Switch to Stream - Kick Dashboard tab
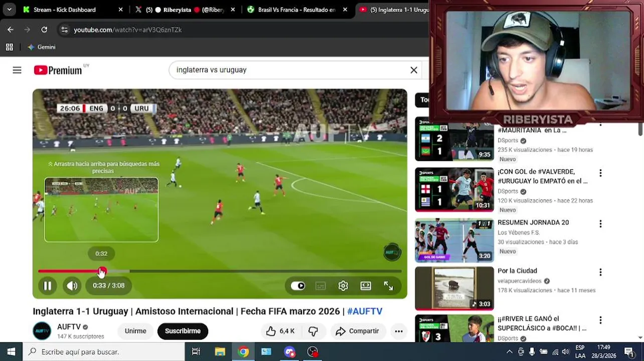Image resolution: width=644 pixels, height=361 pixels. (x=65, y=10)
